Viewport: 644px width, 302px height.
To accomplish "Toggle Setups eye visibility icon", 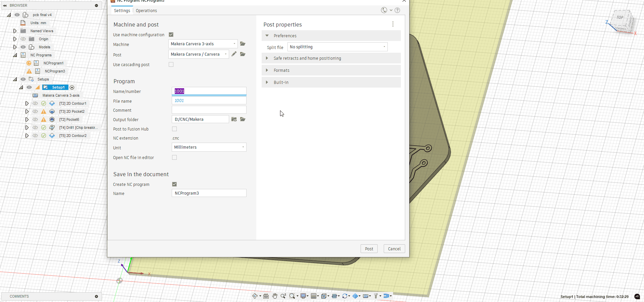I will pos(23,79).
